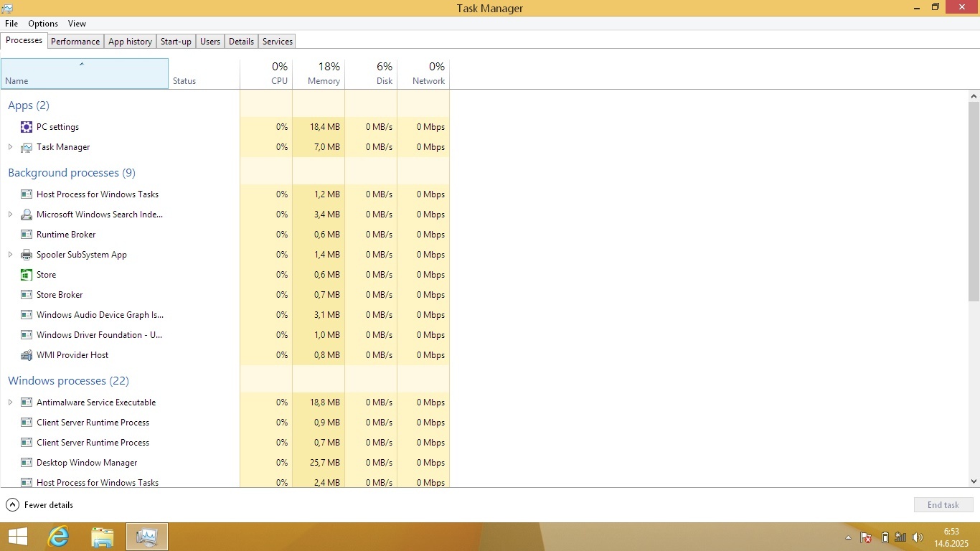Select the Processes tab

click(x=24, y=40)
